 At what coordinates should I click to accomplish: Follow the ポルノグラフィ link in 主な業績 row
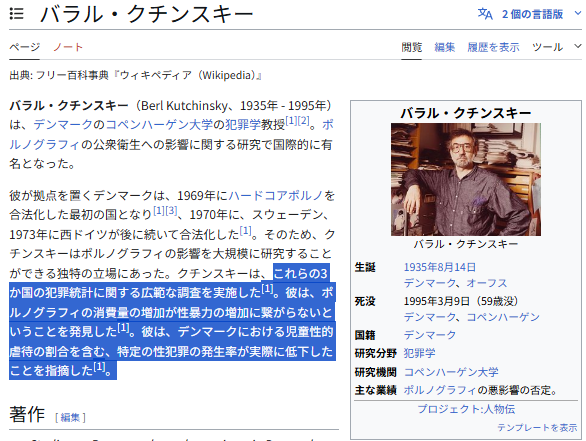tap(441, 390)
